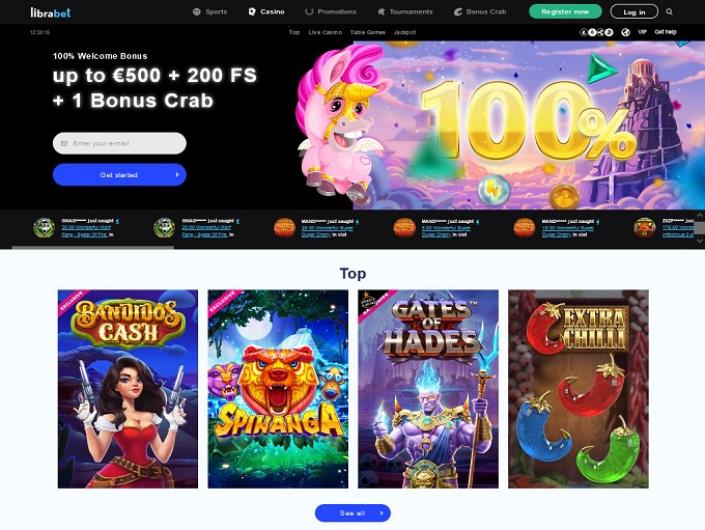This screenshot has height=530, width=705.
Task: Click the Sports globe icon
Action: click(196, 12)
